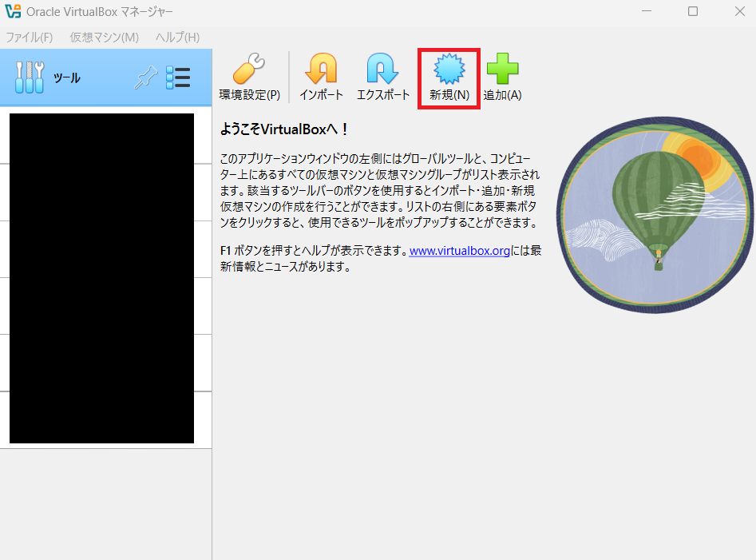Screen dimensions: 756x560
Task: Open the ツール list menu icon
Action: pos(178,77)
